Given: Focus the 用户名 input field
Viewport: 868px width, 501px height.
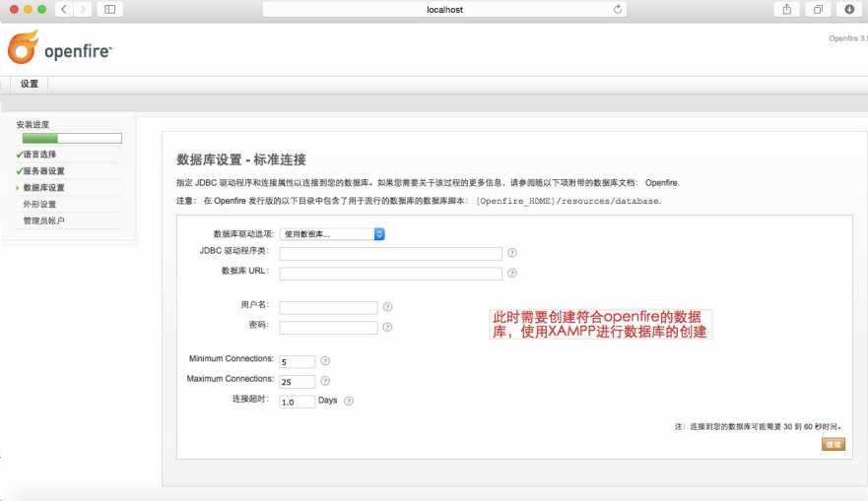Looking at the screenshot, I should click(x=328, y=307).
